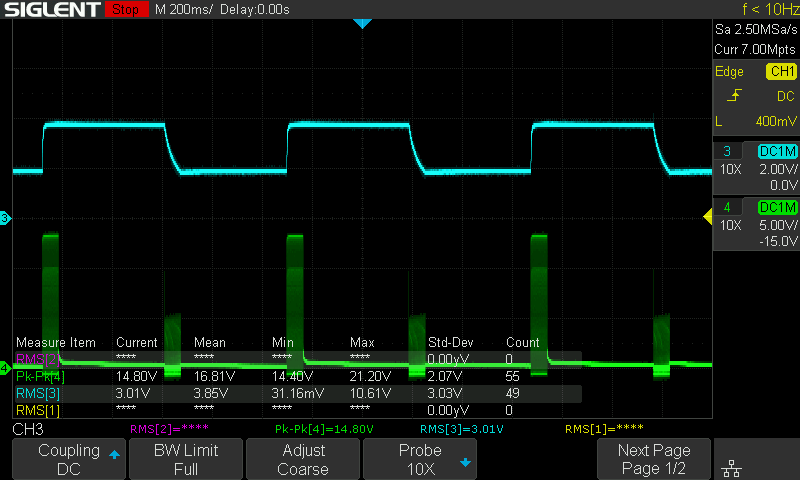Click the channel 4 number tab
800x480 pixels.
727,208
